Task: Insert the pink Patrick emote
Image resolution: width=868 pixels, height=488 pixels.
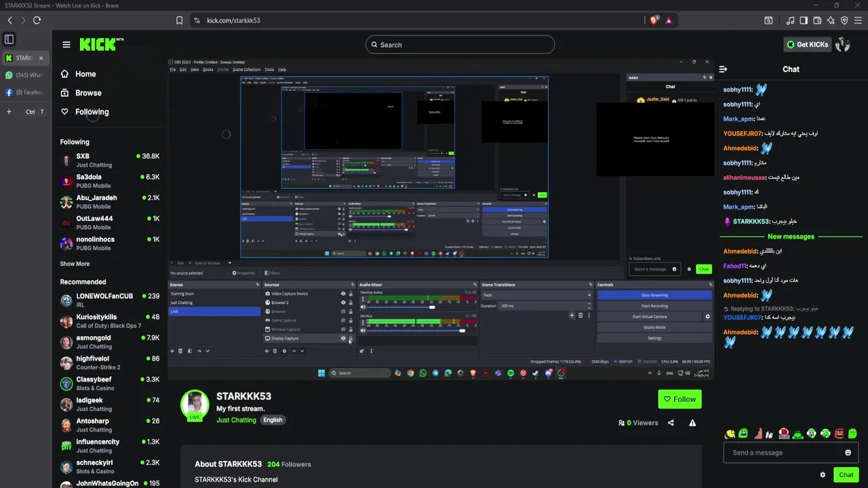Action: pyautogui.click(x=758, y=434)
